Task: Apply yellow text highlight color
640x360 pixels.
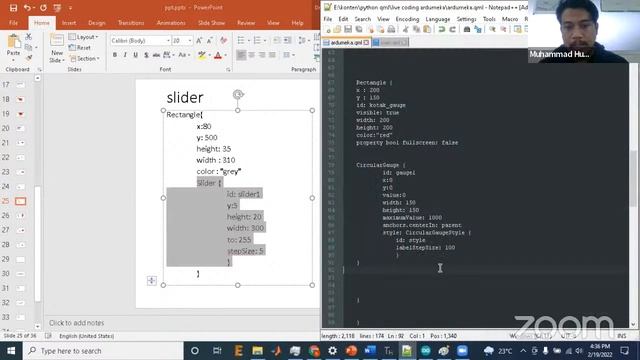Action: [x=202, y=55]
